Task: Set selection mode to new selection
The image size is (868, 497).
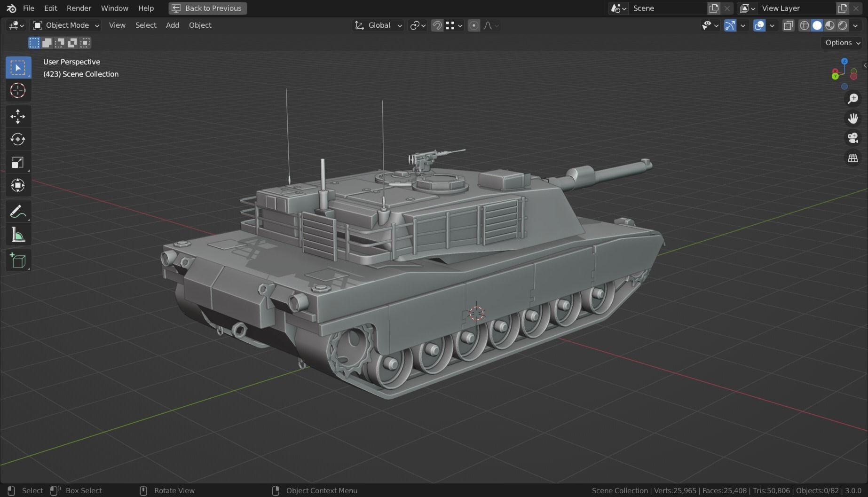Action: coord(34,43)
